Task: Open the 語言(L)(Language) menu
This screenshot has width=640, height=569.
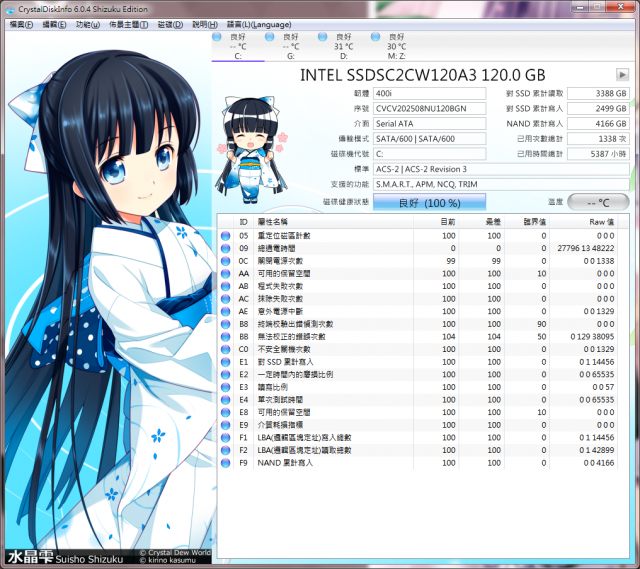Action: pyautogui.click(x=259, y=25)
